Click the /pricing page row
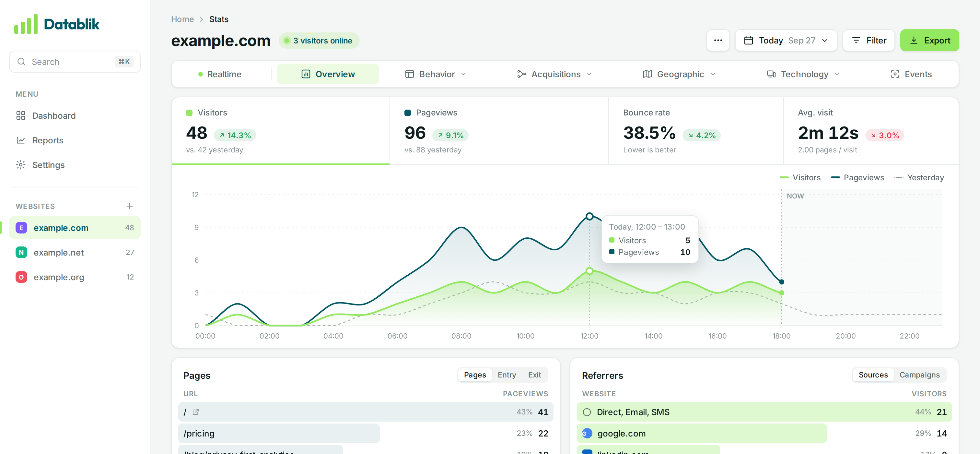980x454 pixels. click(365, 434)
